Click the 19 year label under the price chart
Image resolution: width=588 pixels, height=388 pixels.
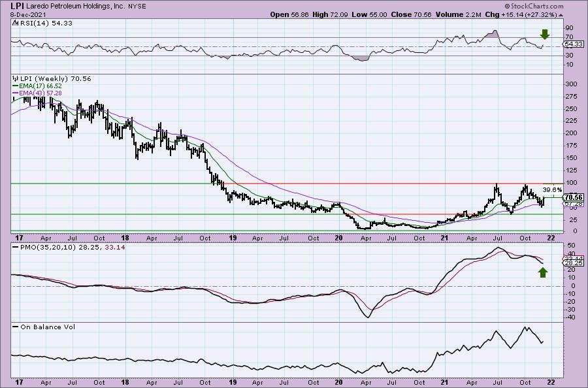point(233,238)
